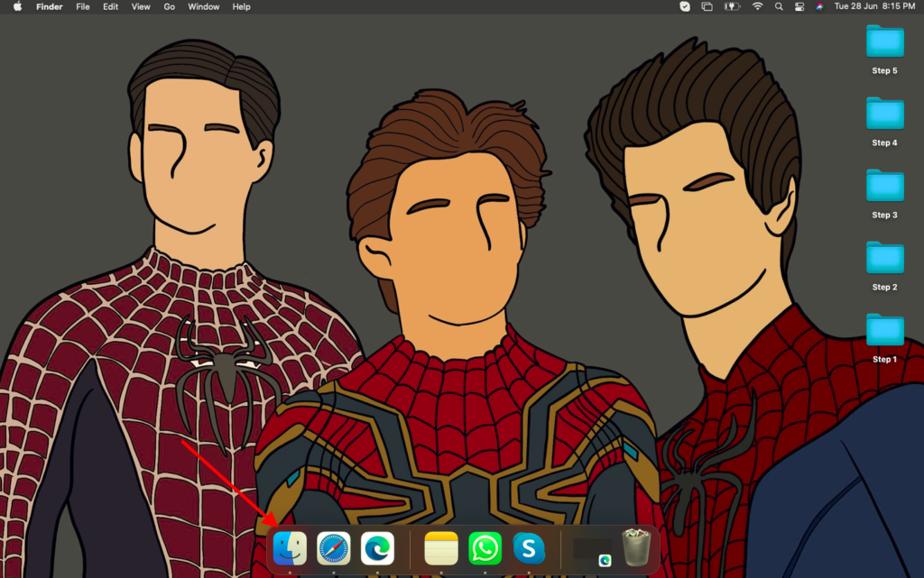Open the File menu

pos(83,6)
